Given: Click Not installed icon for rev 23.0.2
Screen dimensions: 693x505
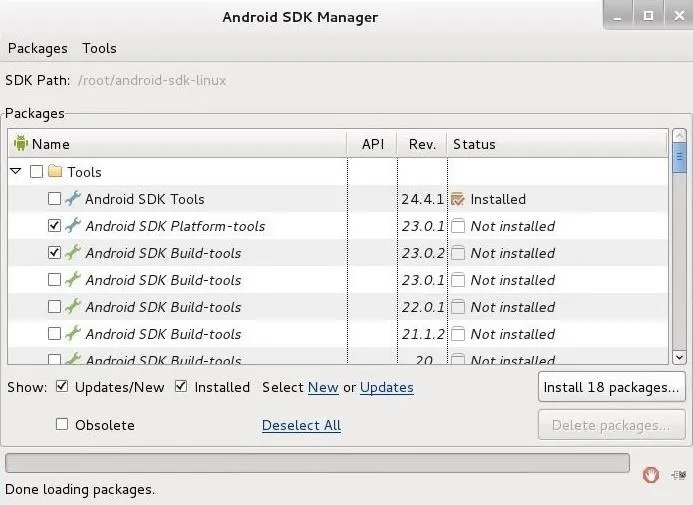Looking at the screenshot, I should pyautogui.click(x=458, y=253).
